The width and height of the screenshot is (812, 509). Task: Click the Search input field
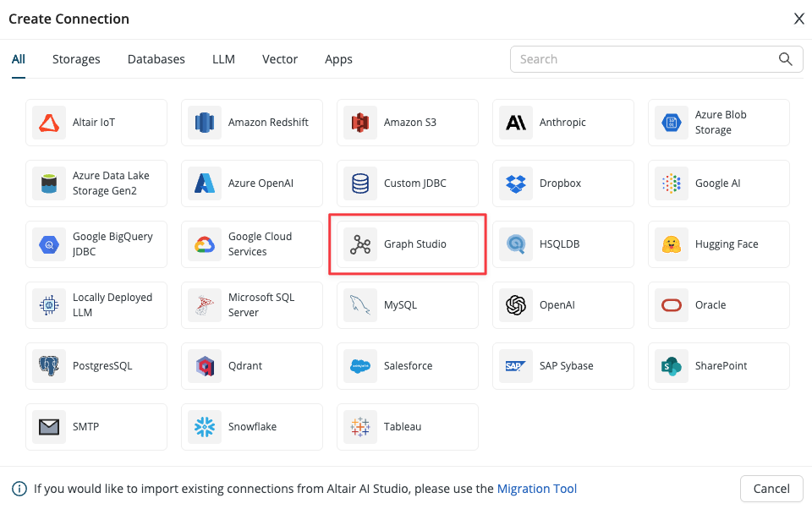643,59
